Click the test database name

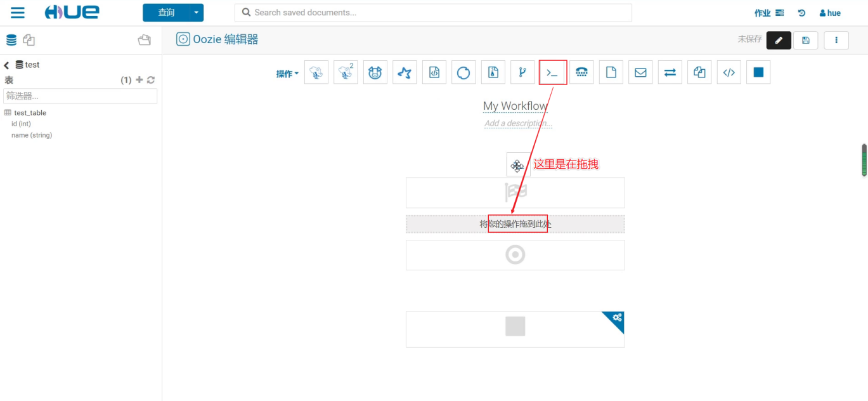pos(32,65)
